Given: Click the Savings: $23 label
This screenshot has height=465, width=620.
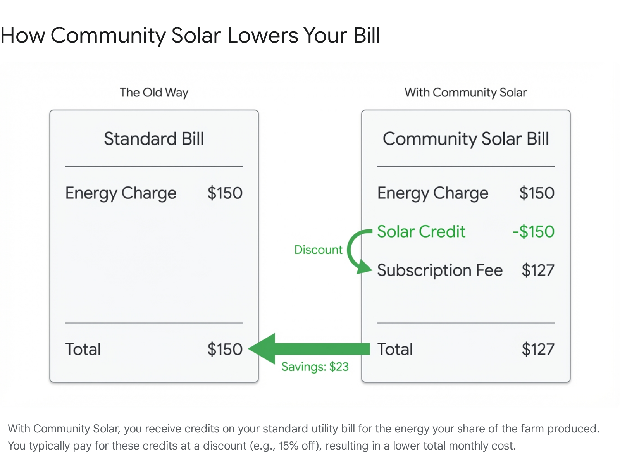Looking at the screenshot, I should [x=315, y=367].
